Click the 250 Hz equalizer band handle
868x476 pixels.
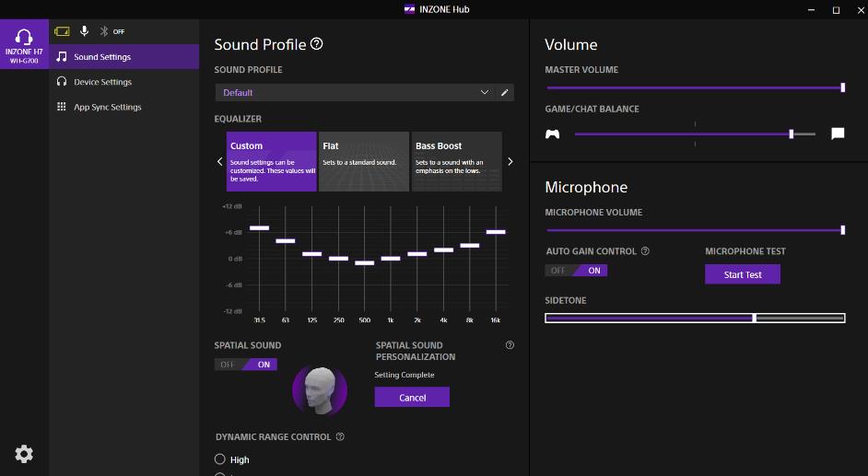tap(338, 258)
